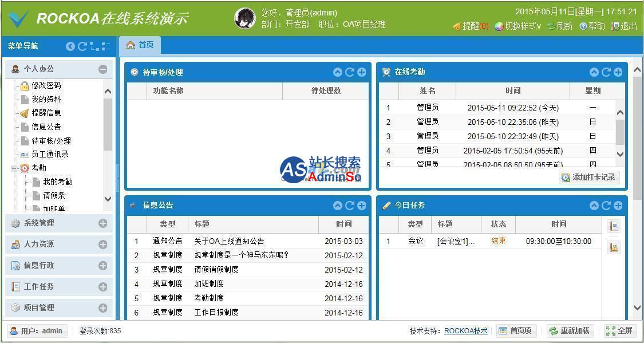Viewport: 644px width, 343px height.
Task: Refresh the 待审核/处理 panel
Action: (x=350, y=72)
